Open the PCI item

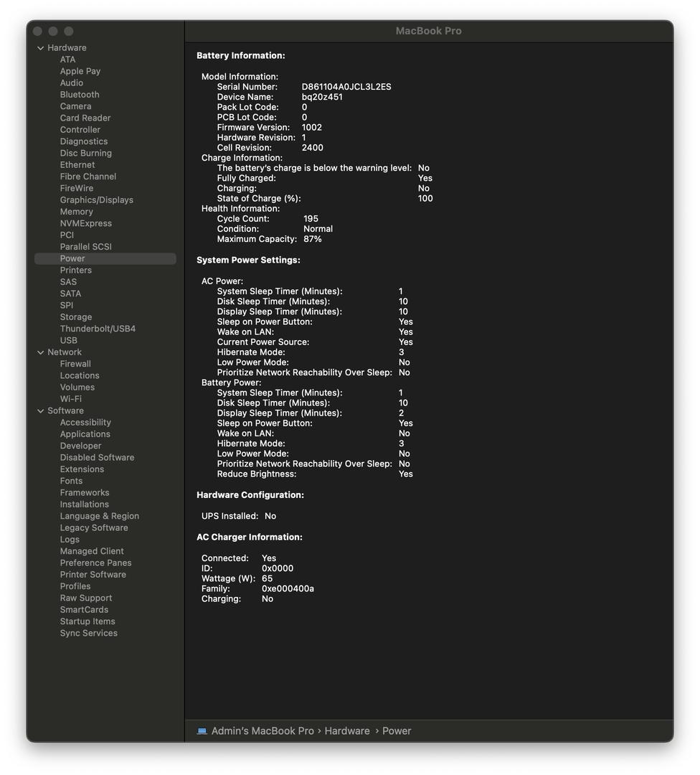67,235
